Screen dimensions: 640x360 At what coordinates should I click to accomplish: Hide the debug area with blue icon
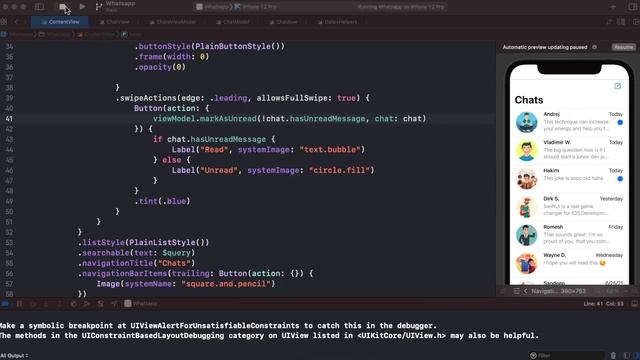point(5,304)
